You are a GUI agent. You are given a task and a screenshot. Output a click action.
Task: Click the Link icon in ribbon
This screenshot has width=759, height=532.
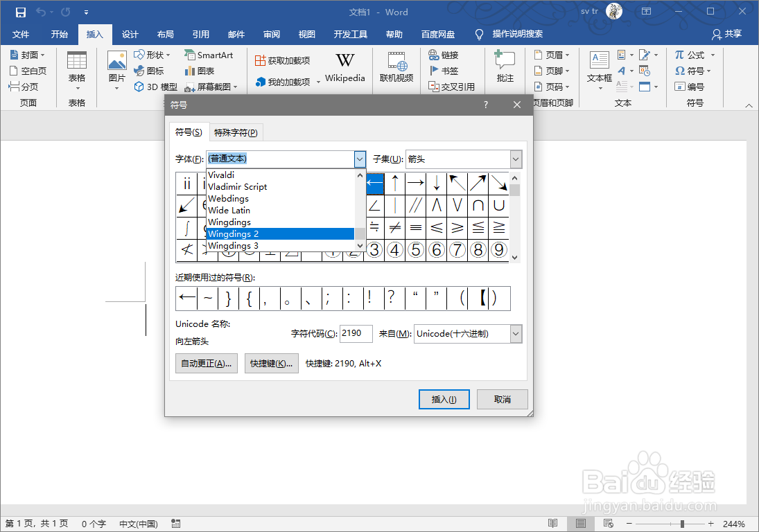click(x=433, y=55)
